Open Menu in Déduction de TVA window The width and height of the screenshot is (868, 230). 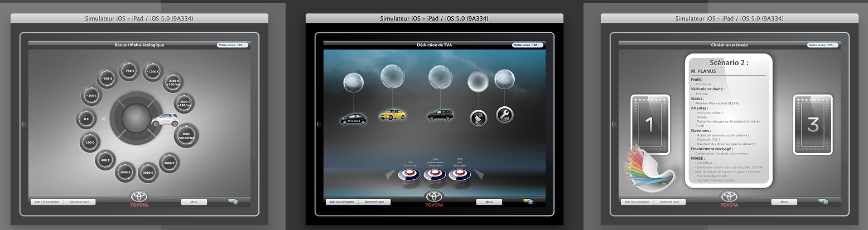point(489,202)
